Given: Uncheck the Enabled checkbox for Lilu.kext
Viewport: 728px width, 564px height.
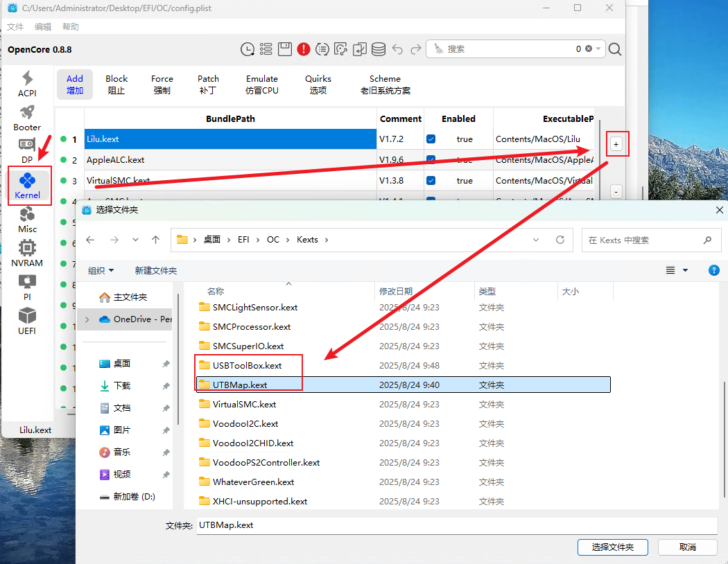Looking at the screenshot, I should click(431, 139).
